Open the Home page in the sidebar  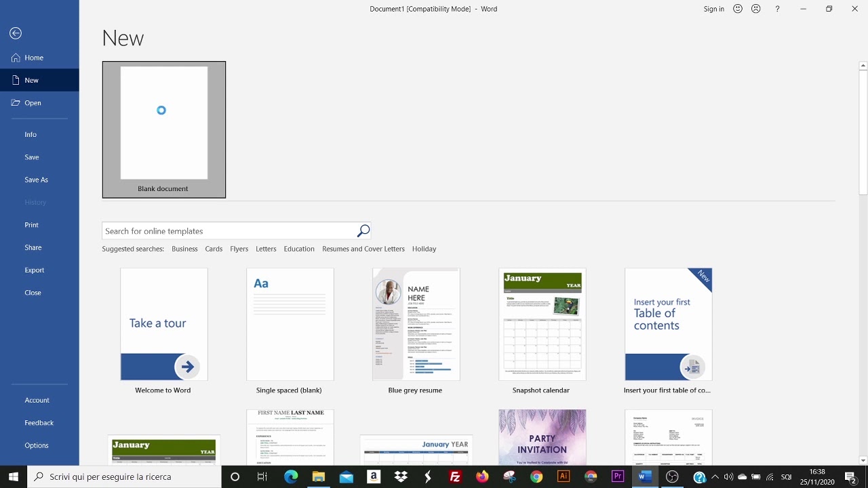[39, 58]
